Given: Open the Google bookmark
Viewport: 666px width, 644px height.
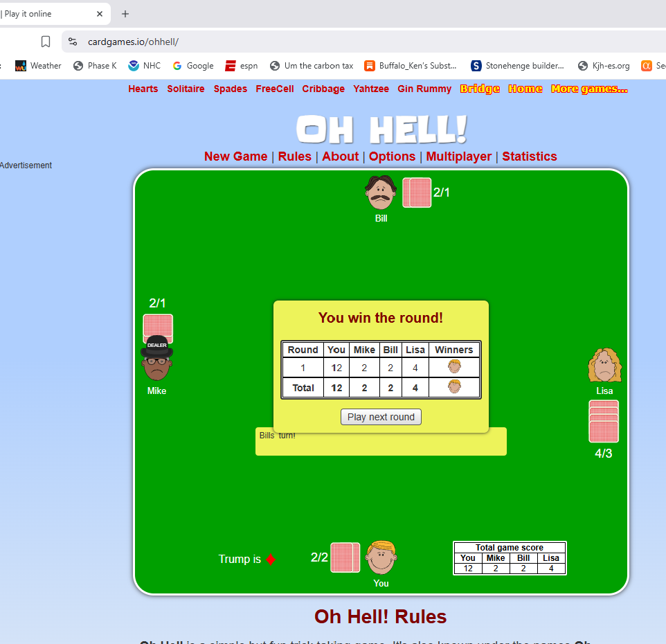Looking at the screenshot, I should (193, 66).
